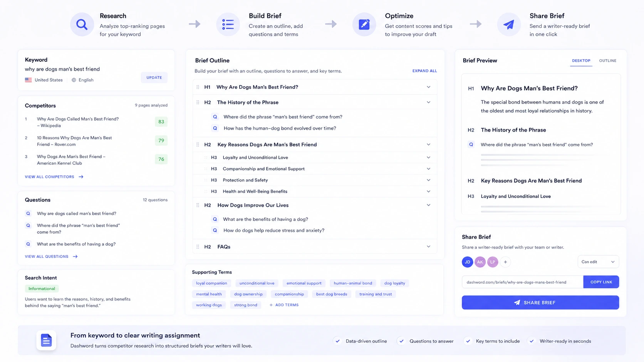
Task: Click the globe icon beside English
Action: [x=74, y=80]
